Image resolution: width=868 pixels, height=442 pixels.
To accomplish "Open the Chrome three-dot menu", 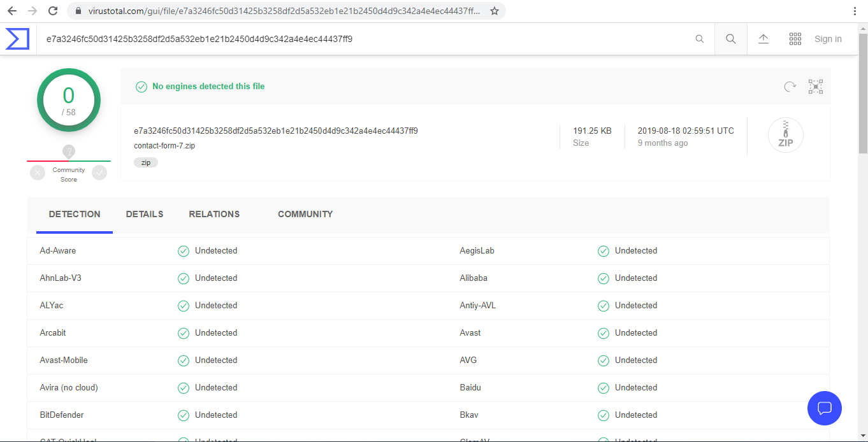I will click(855, 11).
